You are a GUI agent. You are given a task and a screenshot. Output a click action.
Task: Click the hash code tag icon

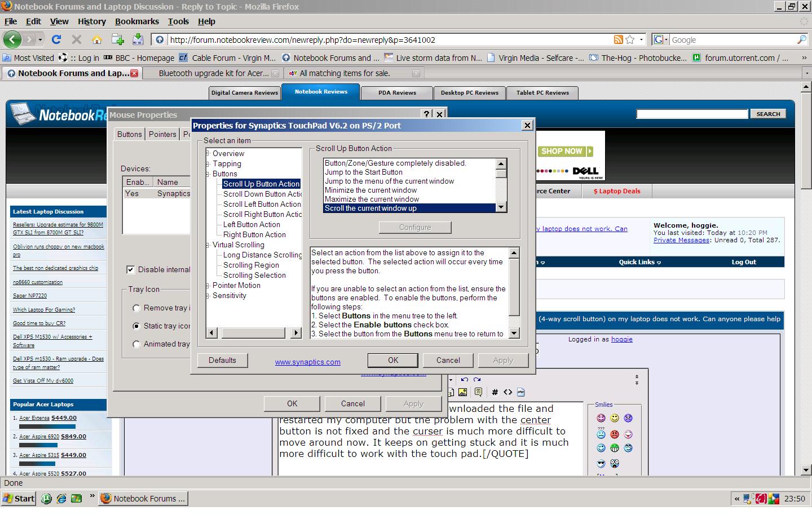[x=495, y=392]
